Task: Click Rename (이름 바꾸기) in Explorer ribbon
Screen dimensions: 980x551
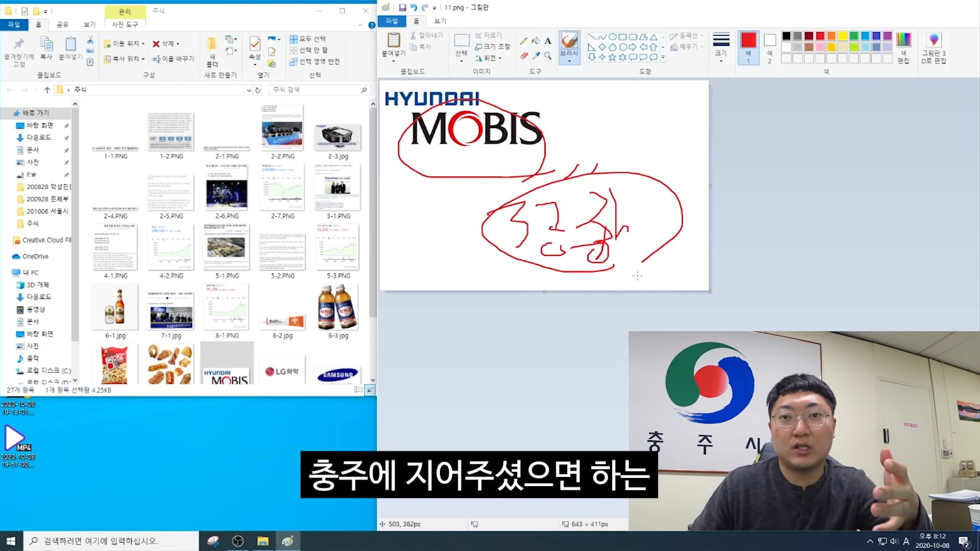Action: point(174,59)
